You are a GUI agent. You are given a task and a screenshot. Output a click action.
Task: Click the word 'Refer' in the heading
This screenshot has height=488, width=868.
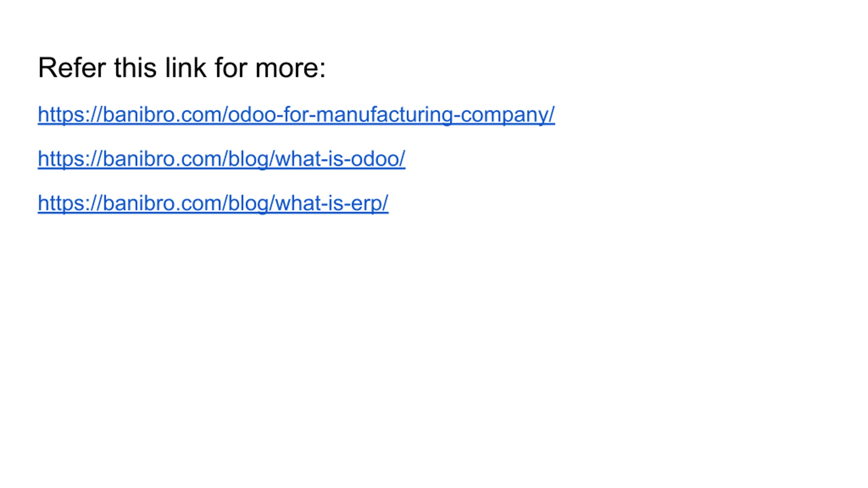[72, 67]
